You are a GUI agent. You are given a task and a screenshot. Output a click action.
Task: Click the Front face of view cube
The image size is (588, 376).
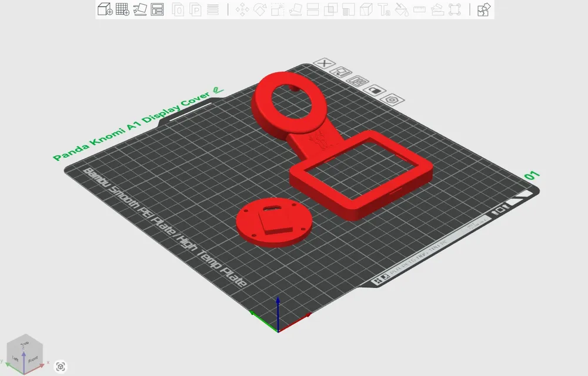pyautogui.click(x=32, y=358)
